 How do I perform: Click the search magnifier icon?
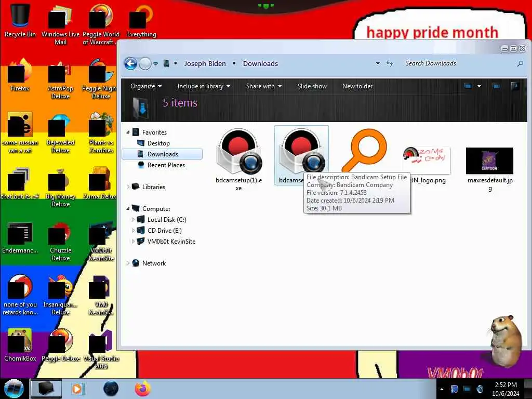tap(520, 63)
